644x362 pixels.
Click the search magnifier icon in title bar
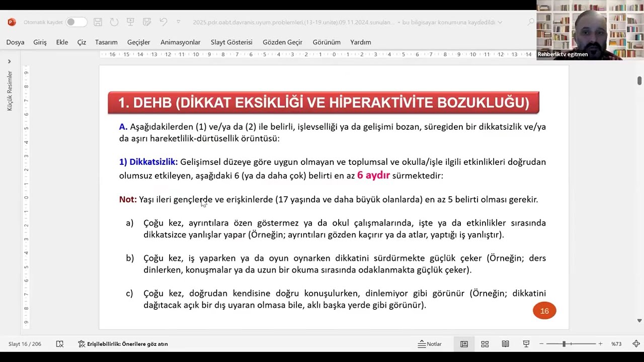point(531,22)
